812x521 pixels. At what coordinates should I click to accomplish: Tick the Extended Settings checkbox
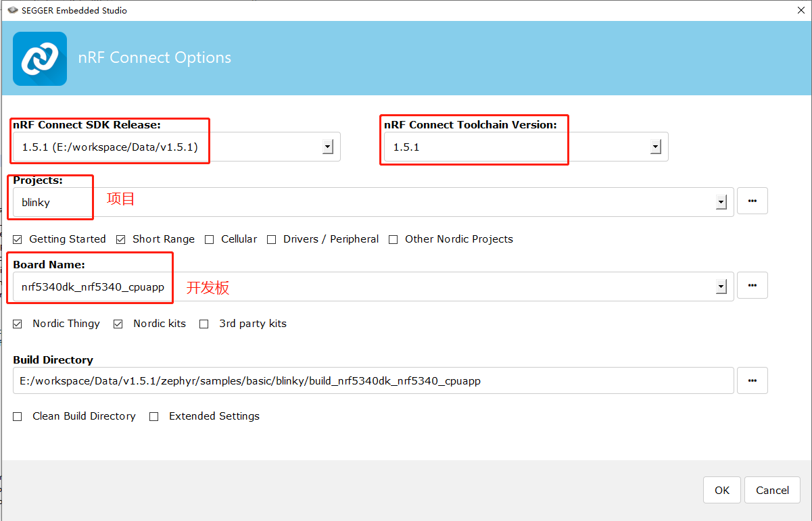pyautogui.click(x=153, y=416)
